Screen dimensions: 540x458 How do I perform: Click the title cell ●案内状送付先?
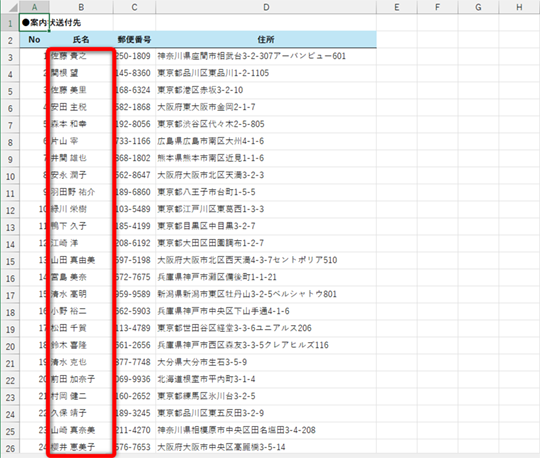click(x=34, y=23)
